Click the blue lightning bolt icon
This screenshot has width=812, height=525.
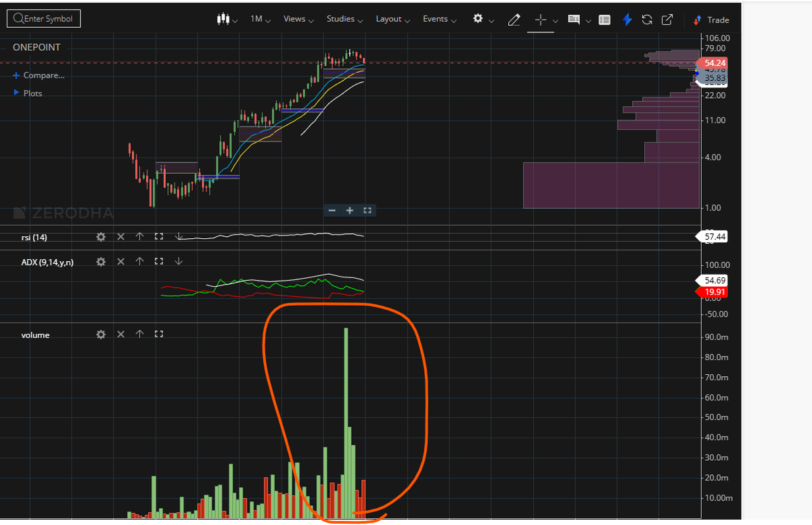[x=627, y=20]
